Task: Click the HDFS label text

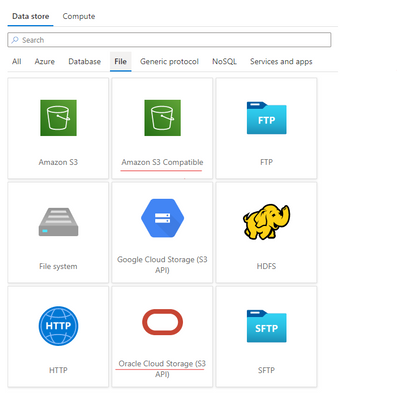Action: (x=266, y=266)
